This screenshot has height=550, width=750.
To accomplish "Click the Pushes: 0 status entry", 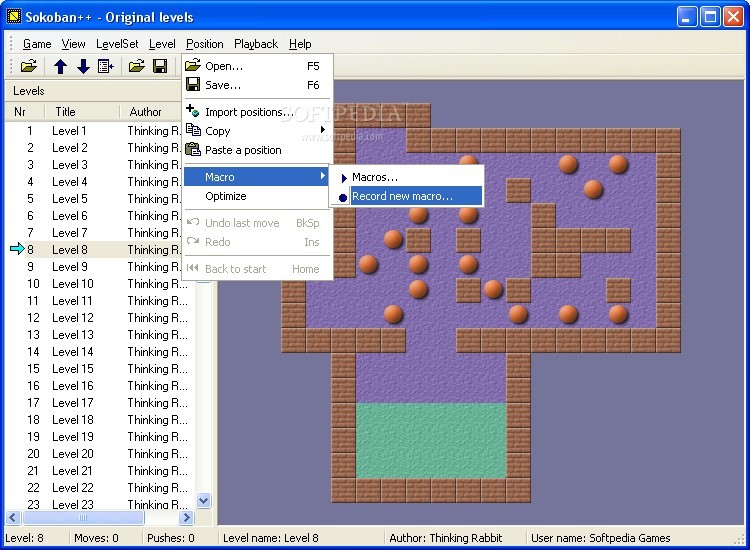I will pos(171,538).
